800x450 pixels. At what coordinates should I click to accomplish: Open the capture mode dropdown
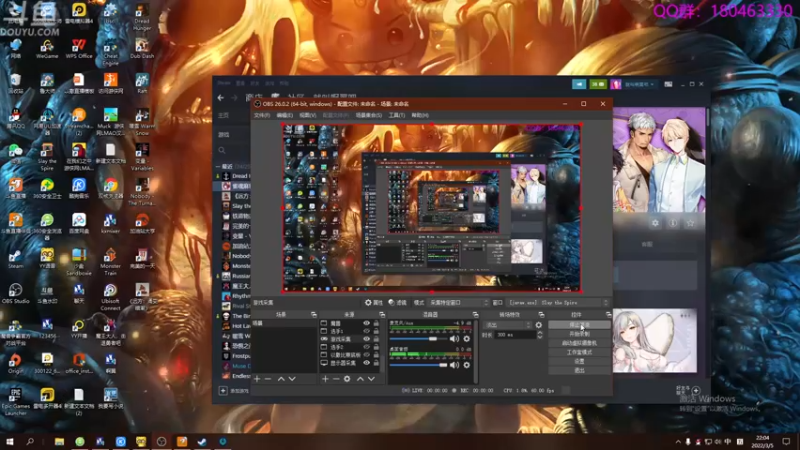click(x=458, y=303)
